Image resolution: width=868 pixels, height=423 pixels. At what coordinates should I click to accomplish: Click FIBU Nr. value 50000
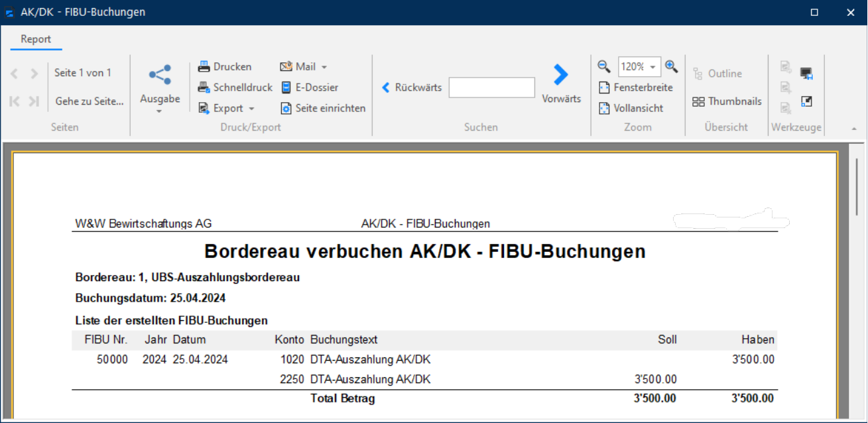(x=112, y=360)
